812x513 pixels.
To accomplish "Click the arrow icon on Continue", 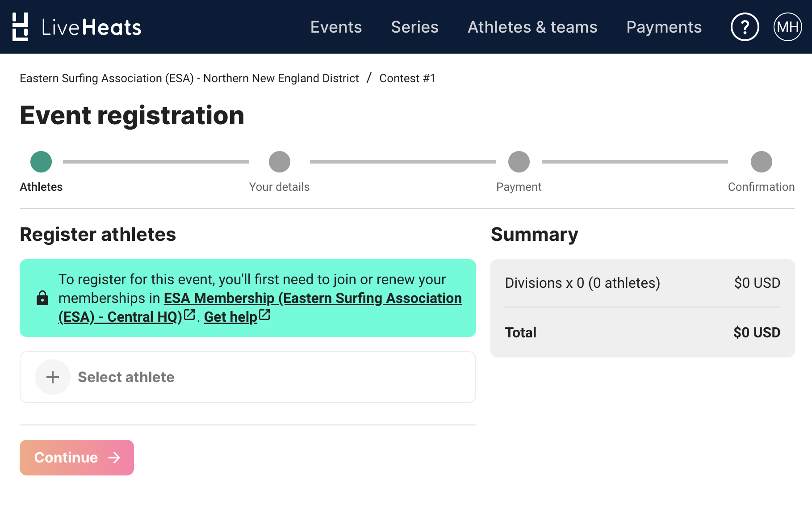I will coord(114,458).
